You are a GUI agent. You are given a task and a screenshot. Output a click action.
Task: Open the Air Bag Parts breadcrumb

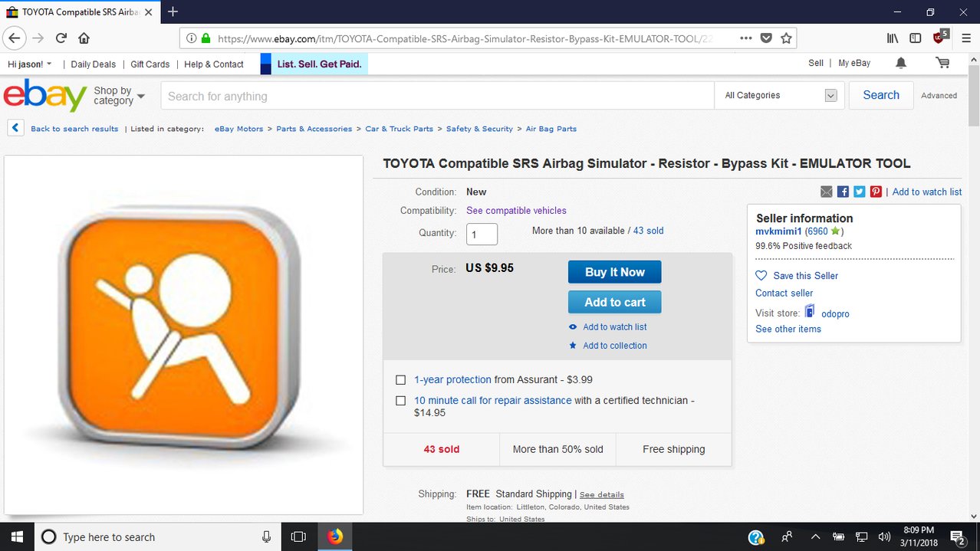(x=551, y=129)
